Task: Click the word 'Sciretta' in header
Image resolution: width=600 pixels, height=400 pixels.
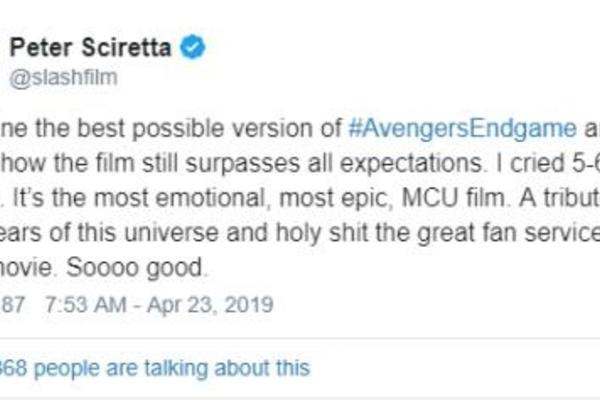Action: [126, 47]
